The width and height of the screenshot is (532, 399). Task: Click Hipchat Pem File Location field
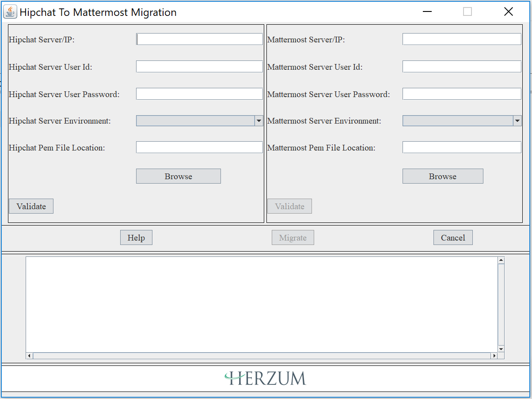click(x=199, y=147)
